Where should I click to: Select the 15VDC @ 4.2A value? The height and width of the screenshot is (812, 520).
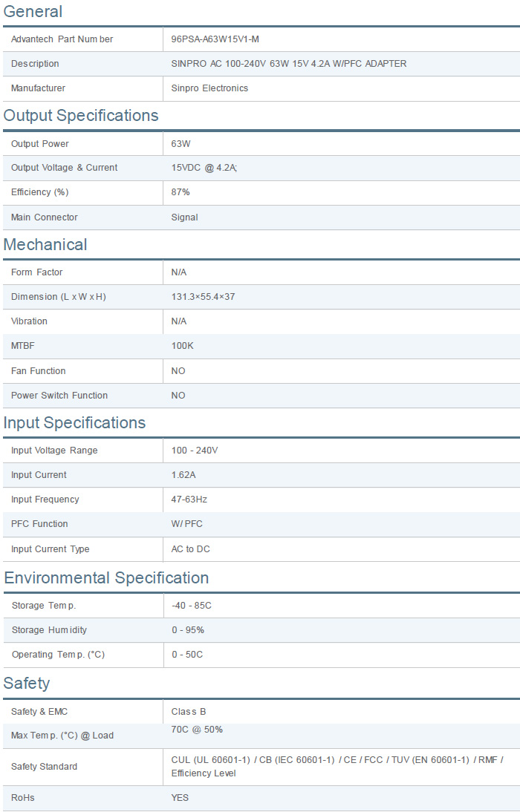tap(204, 168)
